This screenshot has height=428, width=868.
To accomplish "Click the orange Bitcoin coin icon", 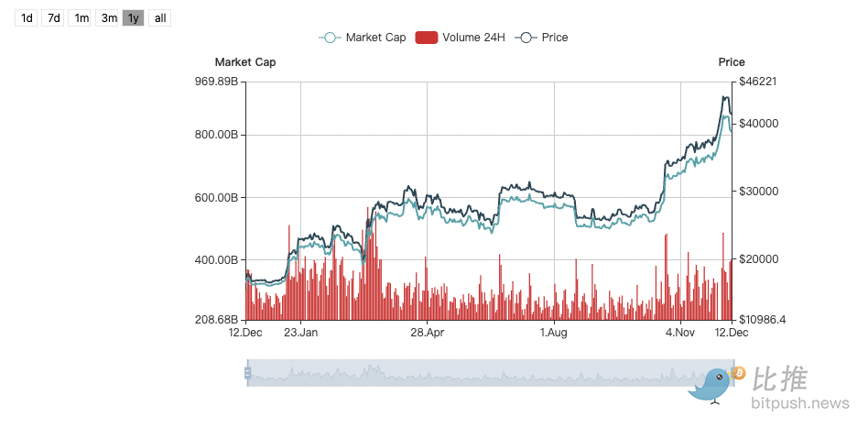I will pos(739,373).
